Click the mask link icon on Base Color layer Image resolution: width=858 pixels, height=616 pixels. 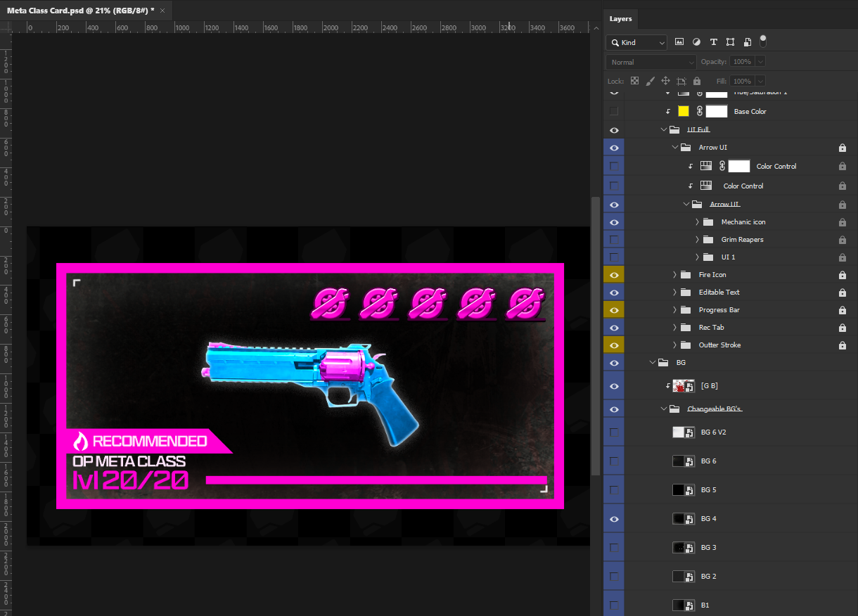coord(700,111)
